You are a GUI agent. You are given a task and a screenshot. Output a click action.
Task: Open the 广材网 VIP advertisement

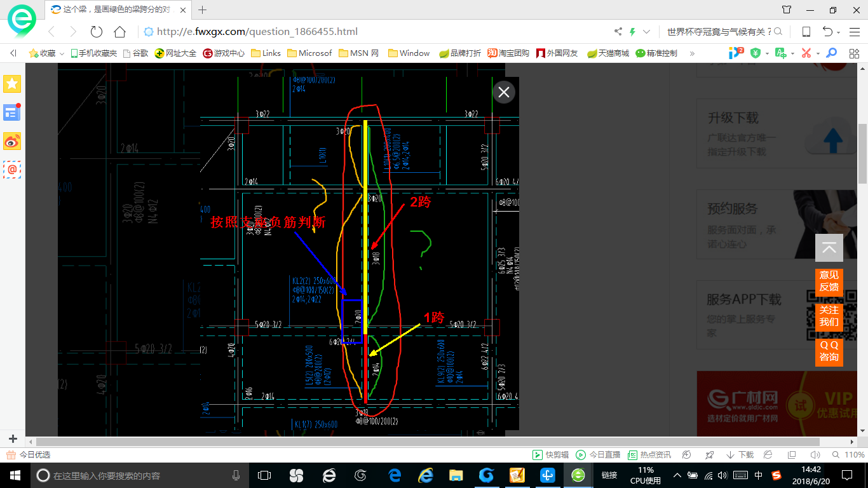tap(778, 403)
